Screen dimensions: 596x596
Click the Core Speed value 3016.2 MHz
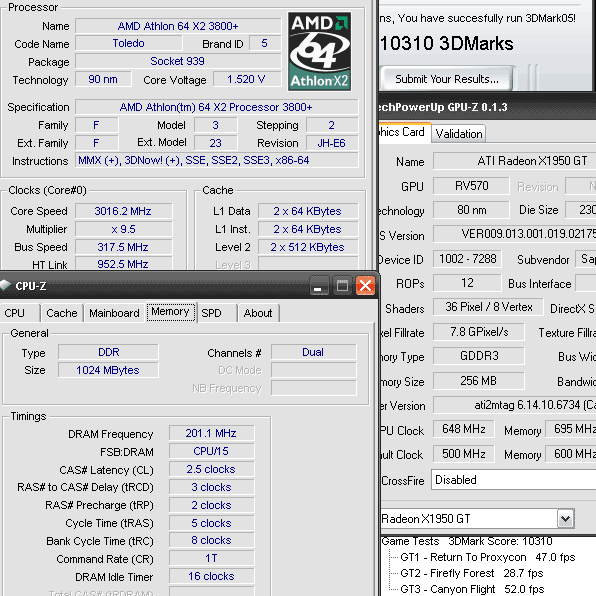click(123, 211)
